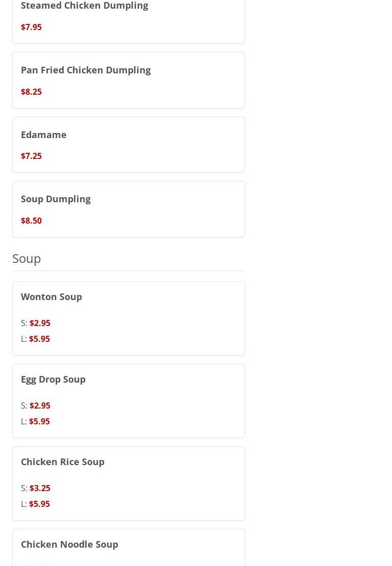Choose small Egg Drop Soup price
This screenshot has width=392, height=566.
(40, 406)
